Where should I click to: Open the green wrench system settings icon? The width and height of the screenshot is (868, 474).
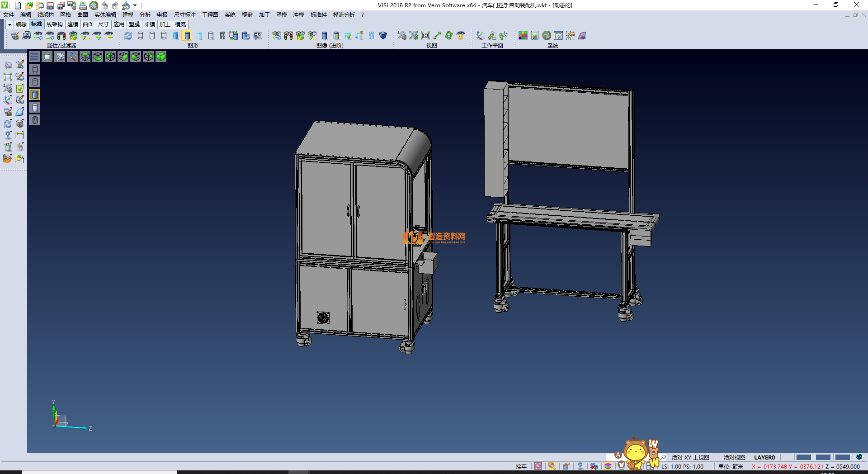547,36
